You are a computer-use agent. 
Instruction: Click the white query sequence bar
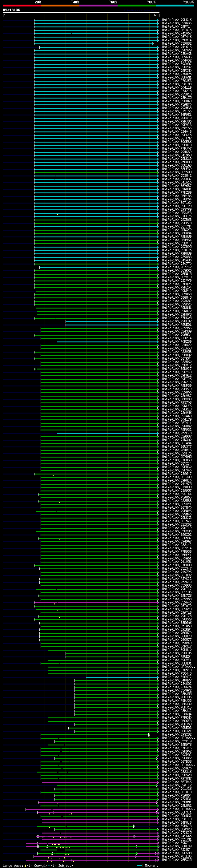pyautogui.click(x=81, y=13)
